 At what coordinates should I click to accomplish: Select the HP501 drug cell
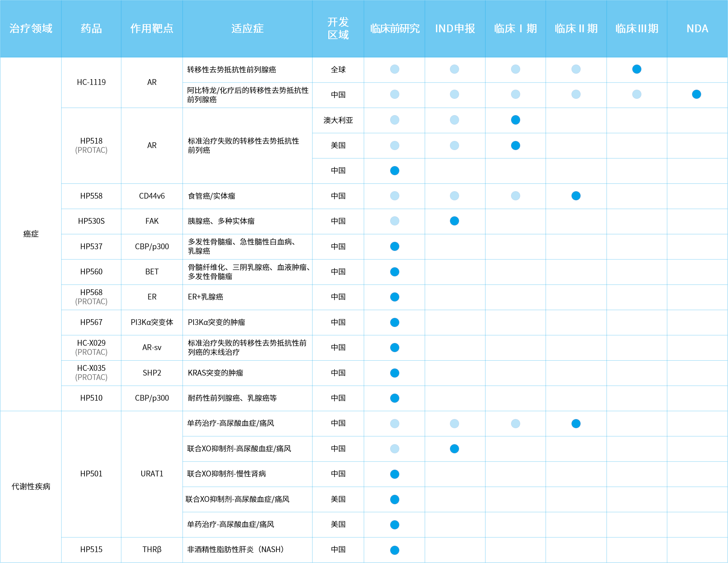(91, 474)
